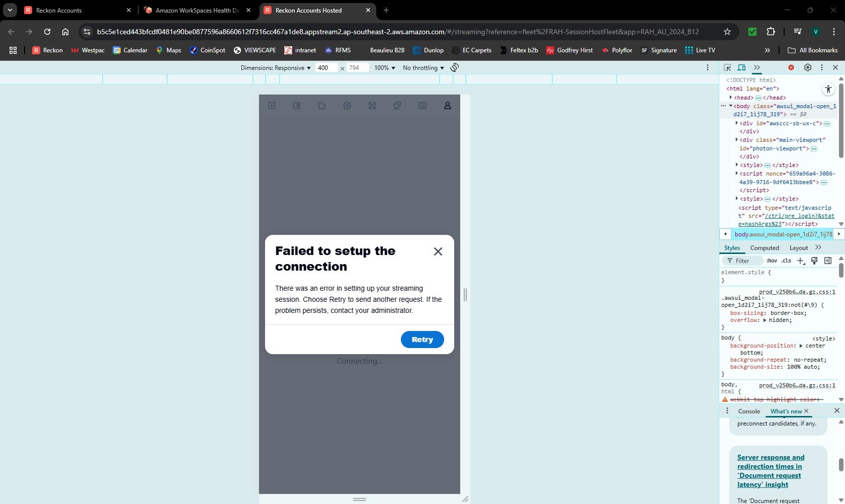The image size is (845, 504).
Task: Toggle the computed styles sidebar icon
Action: click(828, 261)
